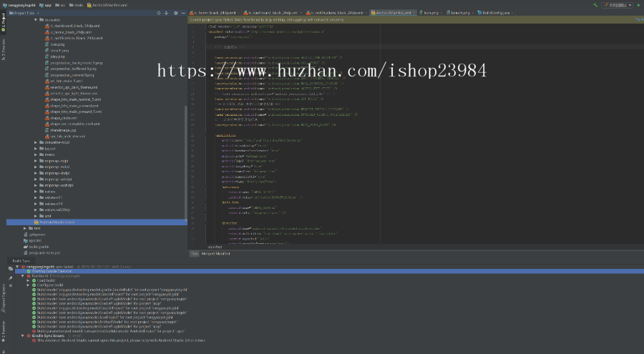Screen dimensions: 644x354
Task: Switch to the Merged Manifest tab
Action: (x=215, y=253)
